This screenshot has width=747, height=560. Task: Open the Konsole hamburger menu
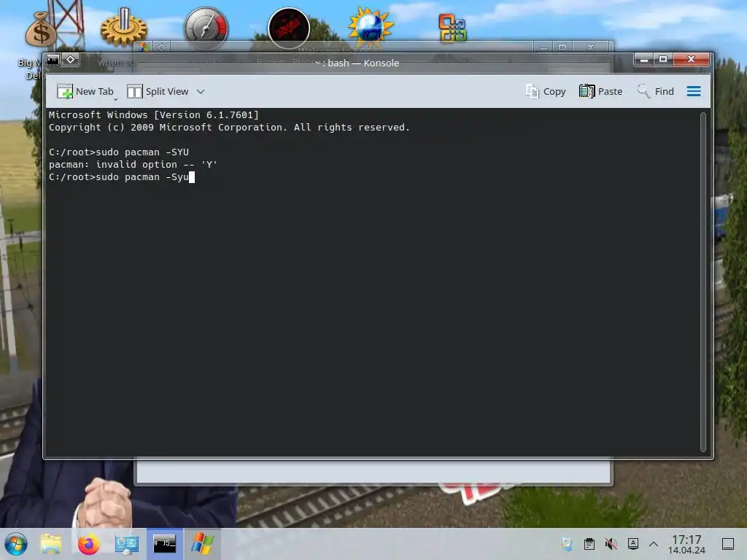tap(694, 91)
